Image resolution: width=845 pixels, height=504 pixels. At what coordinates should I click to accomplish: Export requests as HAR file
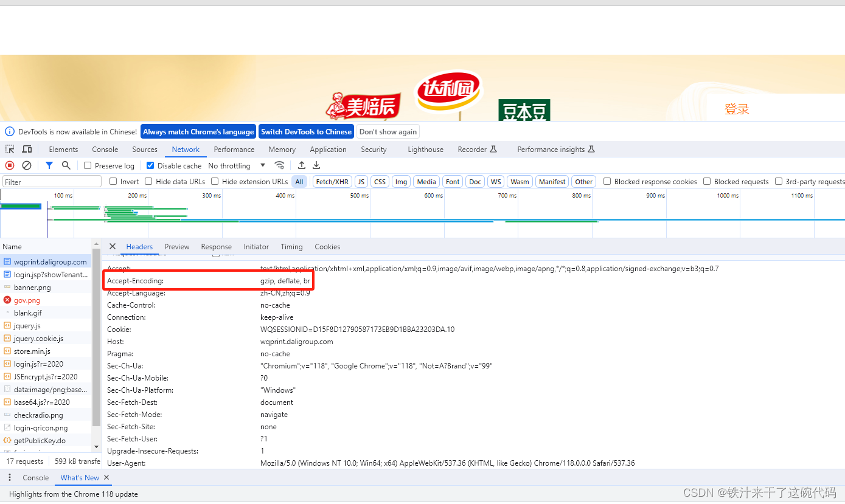coord(316,165)
